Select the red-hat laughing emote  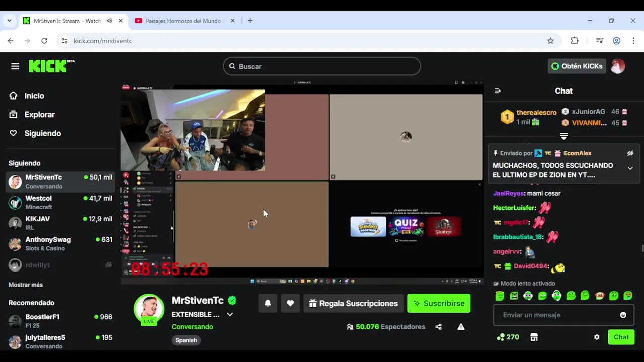(599, 296)
